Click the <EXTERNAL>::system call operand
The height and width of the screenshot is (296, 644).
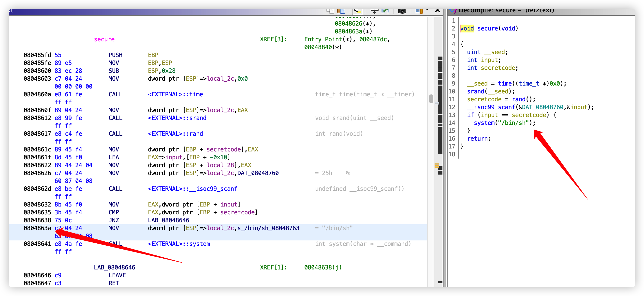tap(179, 244)
